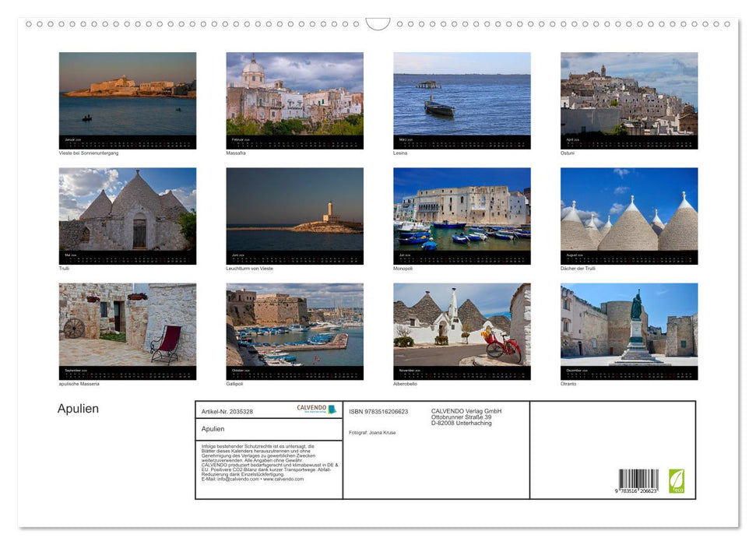Select the Otranto statue thumbnail

629,325
